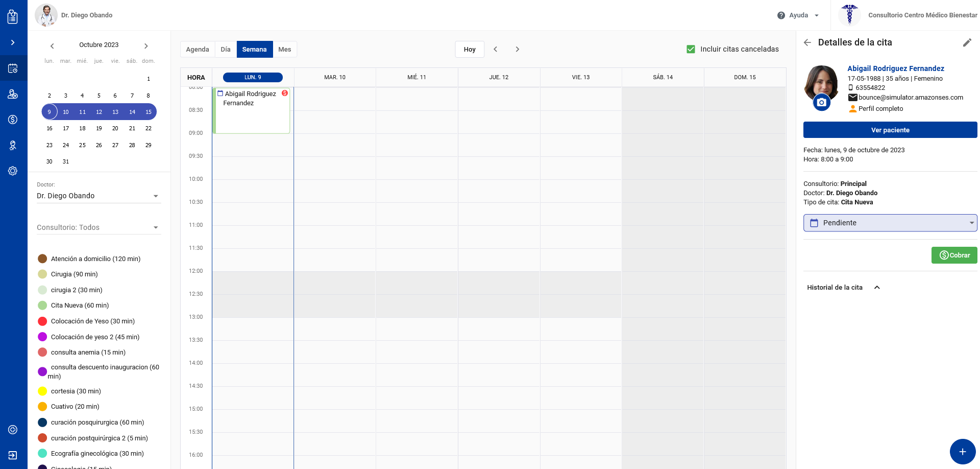Click the pencil edit appointment icon

click(967, 43)
